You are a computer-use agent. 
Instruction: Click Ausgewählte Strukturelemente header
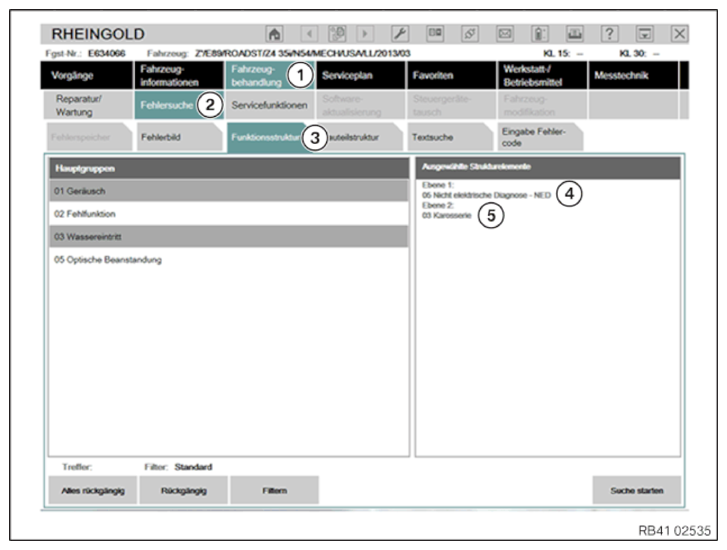(x=548, y=167)
